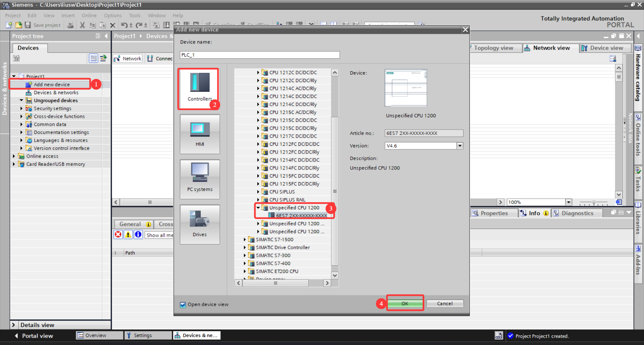Click the Network button in editor toolbar

[128, 59]
